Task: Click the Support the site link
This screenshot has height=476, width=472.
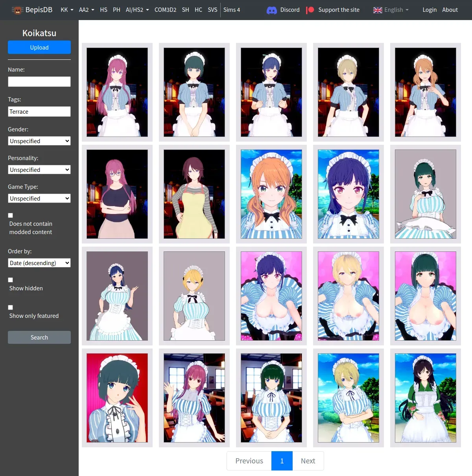Action: coord(339,10)
